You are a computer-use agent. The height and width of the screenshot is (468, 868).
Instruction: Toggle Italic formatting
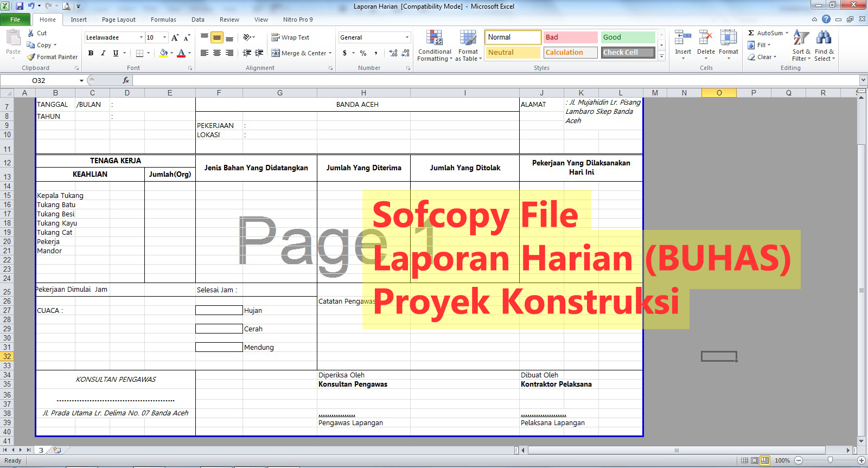point(103,53)
